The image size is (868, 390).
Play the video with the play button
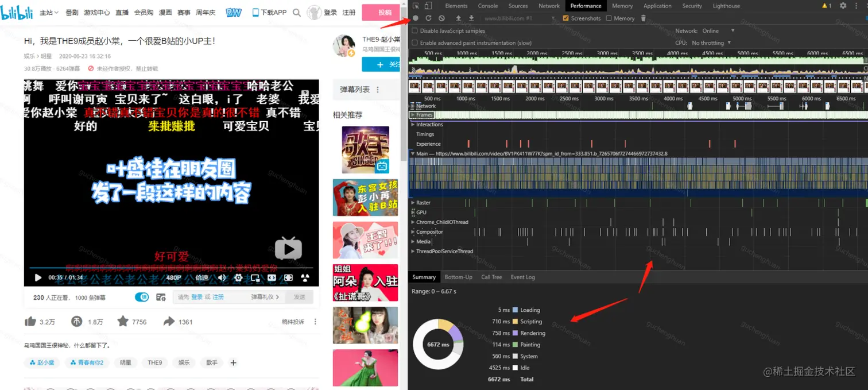(38, 277)
